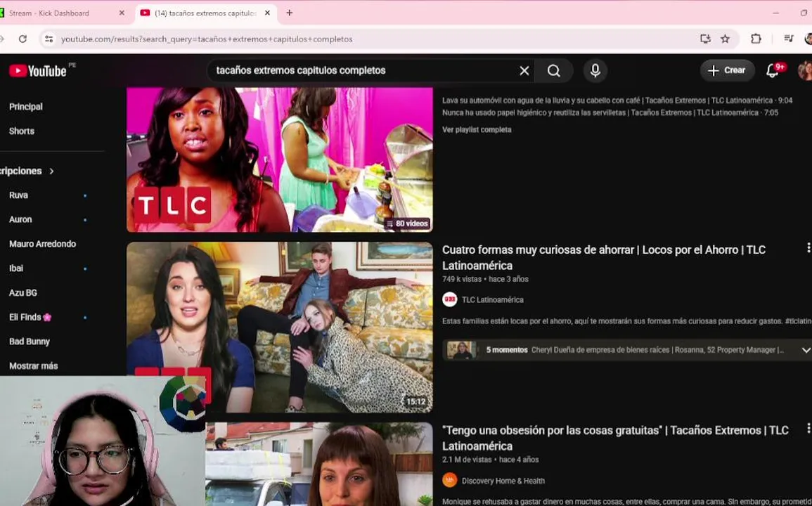This screenshot has height=506, width=812.
Task: Open the browser extensions puzzle icon
Action: click(x=756, y=39)
